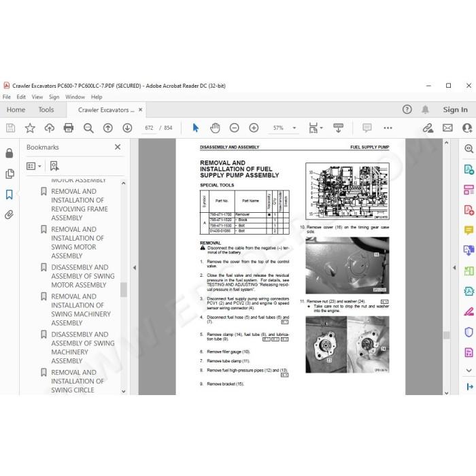Open the Window menu
Viewport: 476px width, 476px height.
[x=75, y=97]
